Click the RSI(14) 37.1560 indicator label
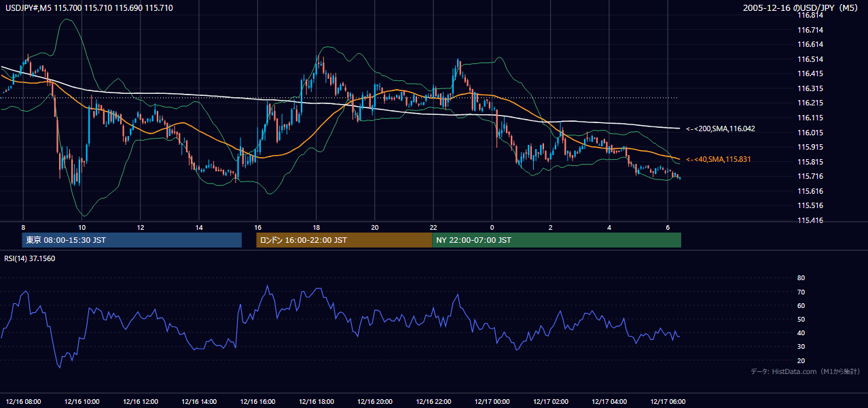Image resolution: width=868 pixels, height=408 pixels. point(30,258)
